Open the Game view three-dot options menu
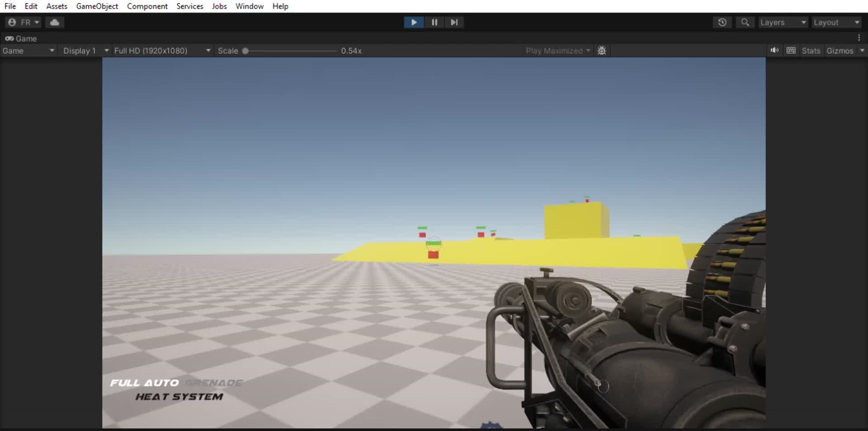Viewport: 868px width, 431px height. 859,38
